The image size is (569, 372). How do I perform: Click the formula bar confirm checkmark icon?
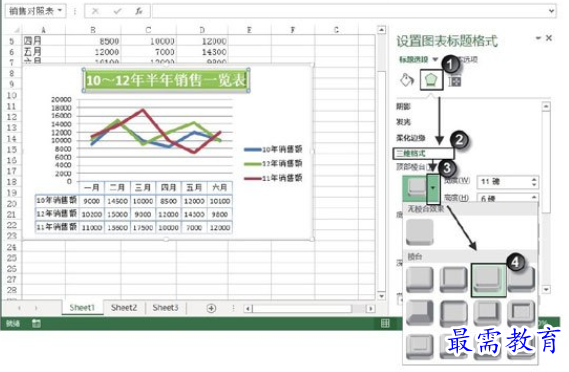click(117, 11)
